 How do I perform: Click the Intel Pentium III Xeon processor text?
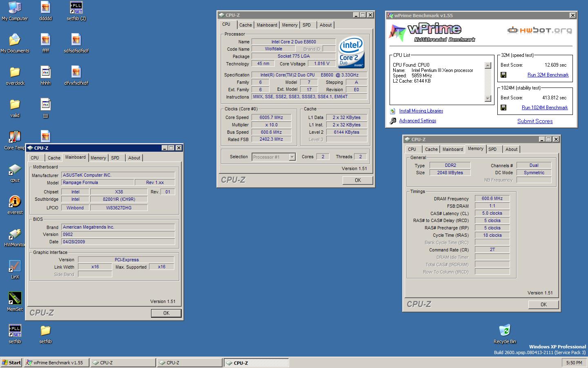[442, 70]
